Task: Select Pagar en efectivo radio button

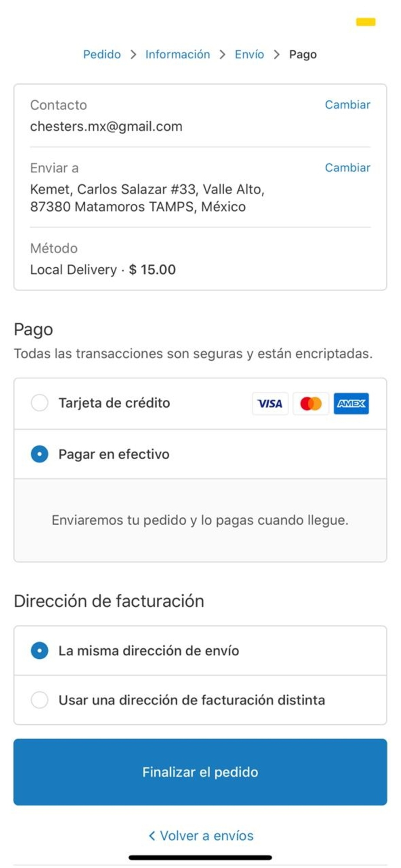Action: (39, 454)
